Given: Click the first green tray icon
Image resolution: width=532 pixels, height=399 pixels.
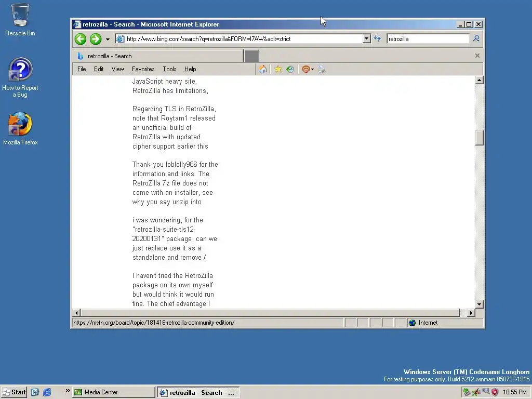Looking at the screenshot, I should (467, 392).
